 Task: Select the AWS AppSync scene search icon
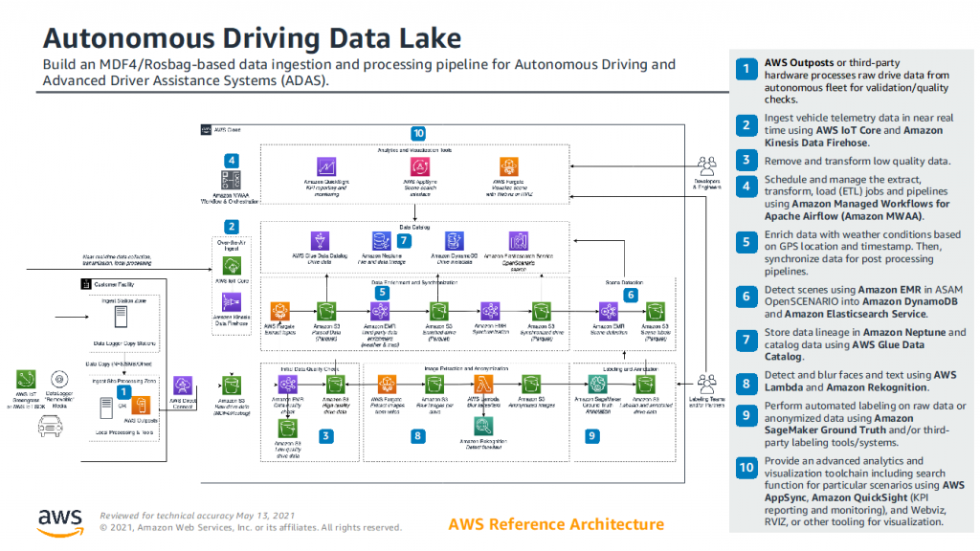point(417,165)
